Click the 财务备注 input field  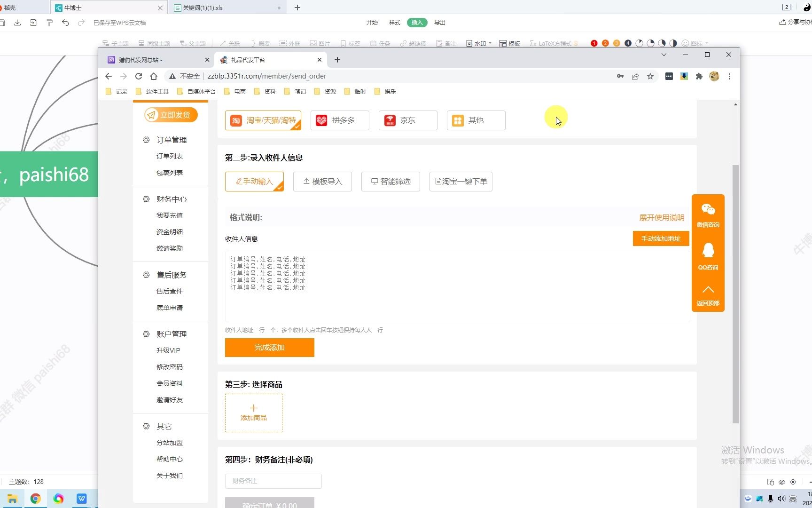pos(273,481)
